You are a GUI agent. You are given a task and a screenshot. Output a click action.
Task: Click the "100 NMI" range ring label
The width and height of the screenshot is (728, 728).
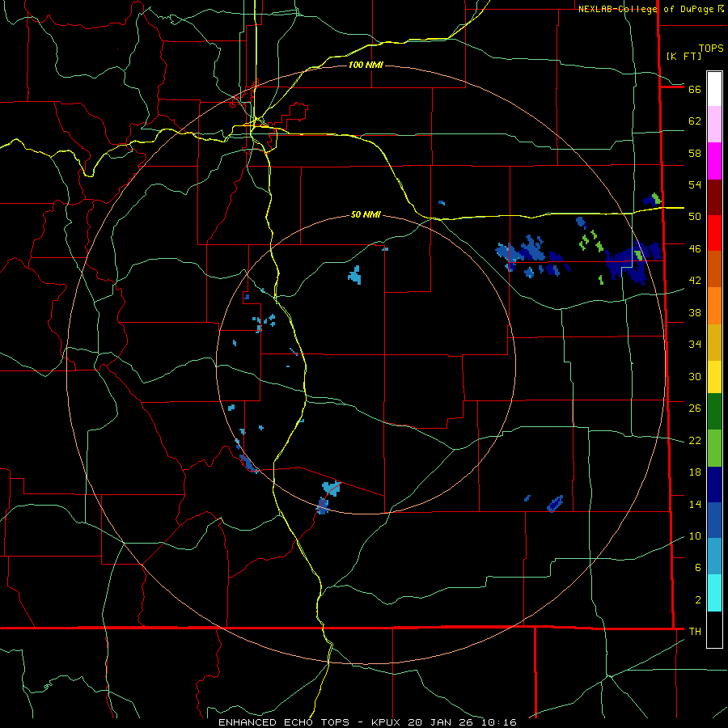pyautogui.click(x=366, y=65)
